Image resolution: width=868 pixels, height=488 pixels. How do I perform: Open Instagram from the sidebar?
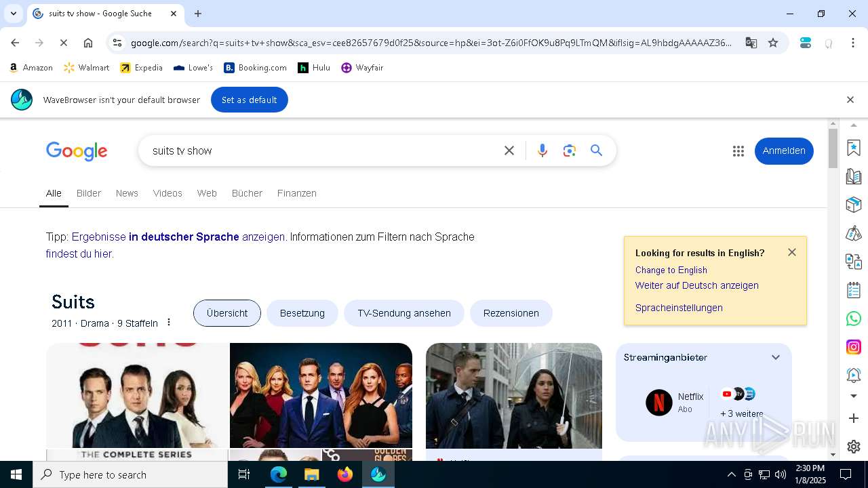[854, 347]
